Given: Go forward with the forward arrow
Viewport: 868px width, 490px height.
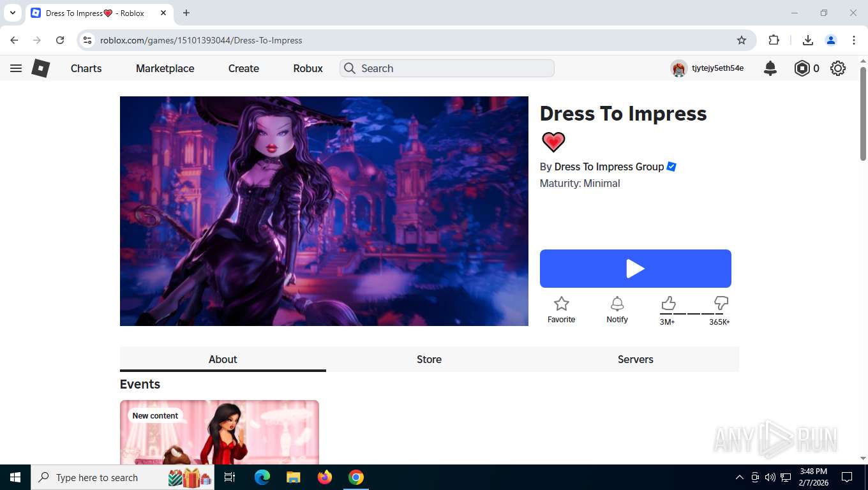Looking at the screenshot, I should (37, 40).
